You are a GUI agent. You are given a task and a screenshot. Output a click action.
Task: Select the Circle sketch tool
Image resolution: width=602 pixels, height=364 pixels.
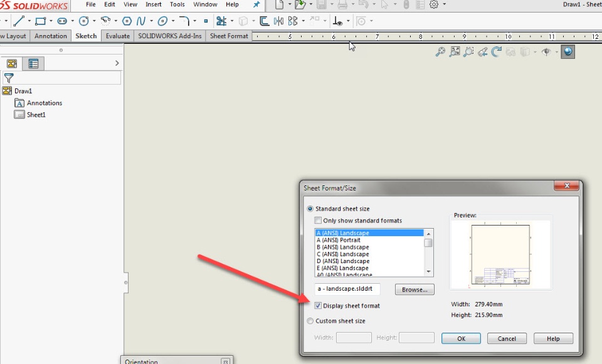(x=83, y=21)
